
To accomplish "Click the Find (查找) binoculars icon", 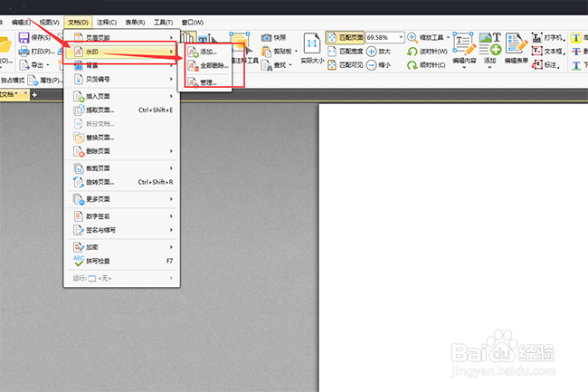I will pos(267,65).
